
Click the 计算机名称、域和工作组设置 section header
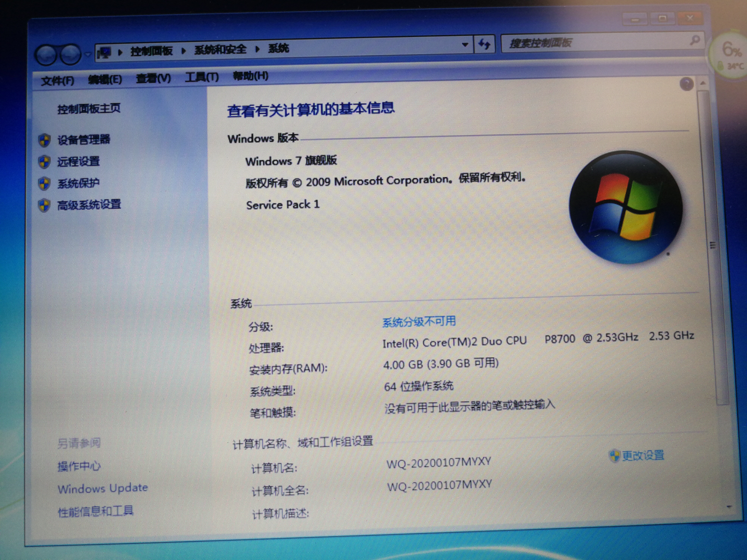[303, 443]
